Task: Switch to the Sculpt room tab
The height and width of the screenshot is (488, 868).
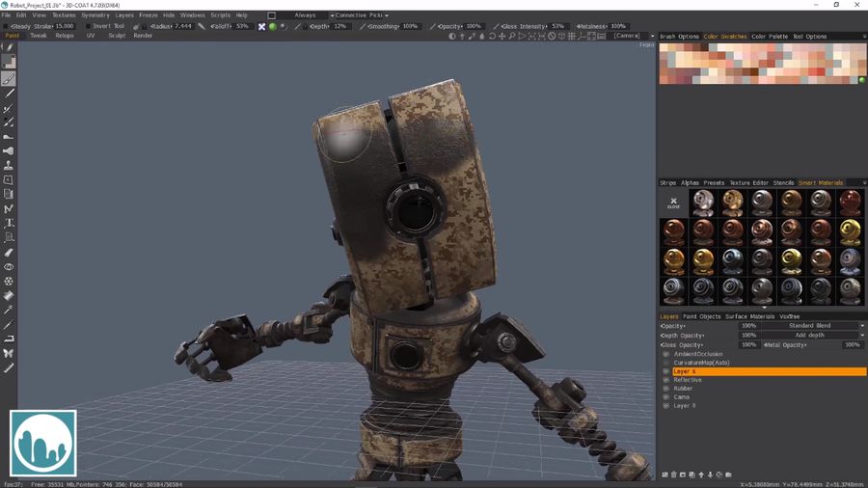Action: (x=116, y=36)
